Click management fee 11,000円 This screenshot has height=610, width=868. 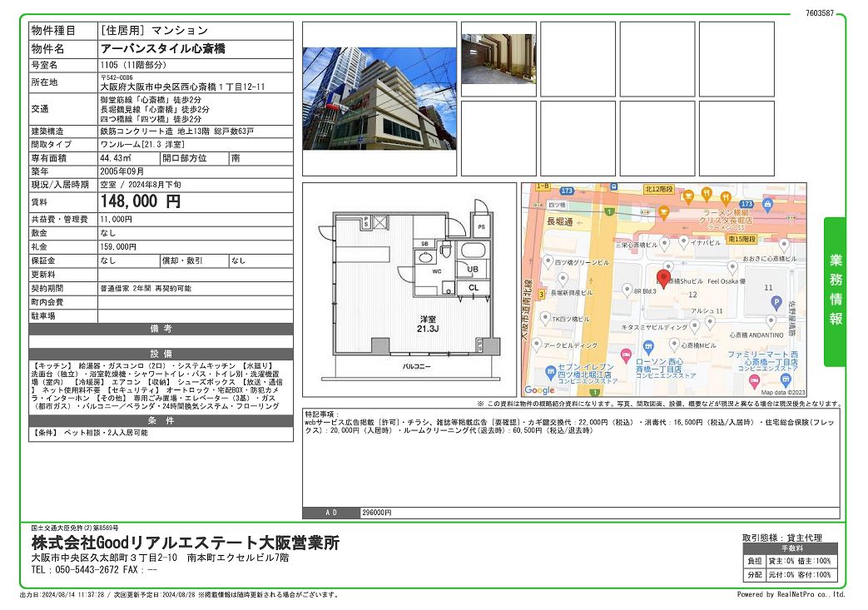coord(116,219)
